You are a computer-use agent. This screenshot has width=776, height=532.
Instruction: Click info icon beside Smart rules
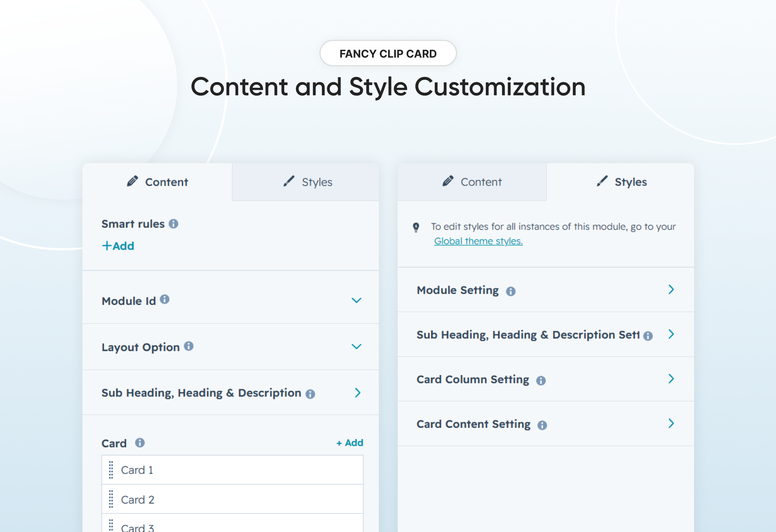[x=173, y=224]
